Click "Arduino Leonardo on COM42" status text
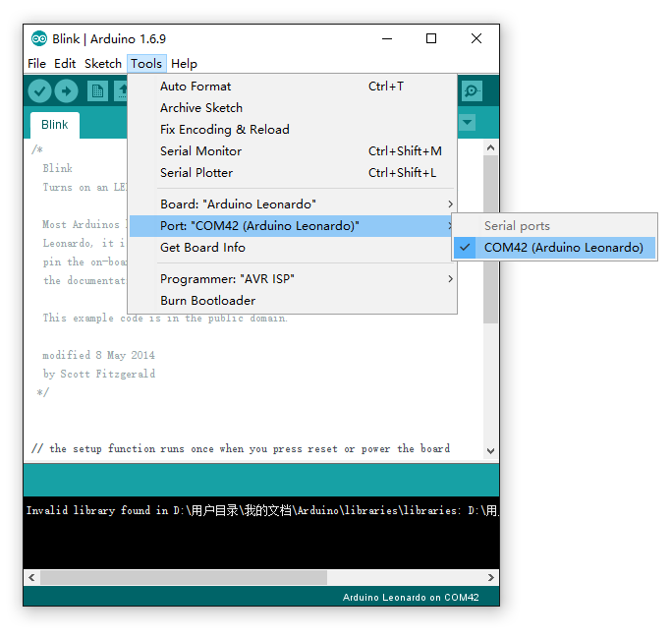Image resolution: width=672 pixels, height=640 pixels. point(411,598)
